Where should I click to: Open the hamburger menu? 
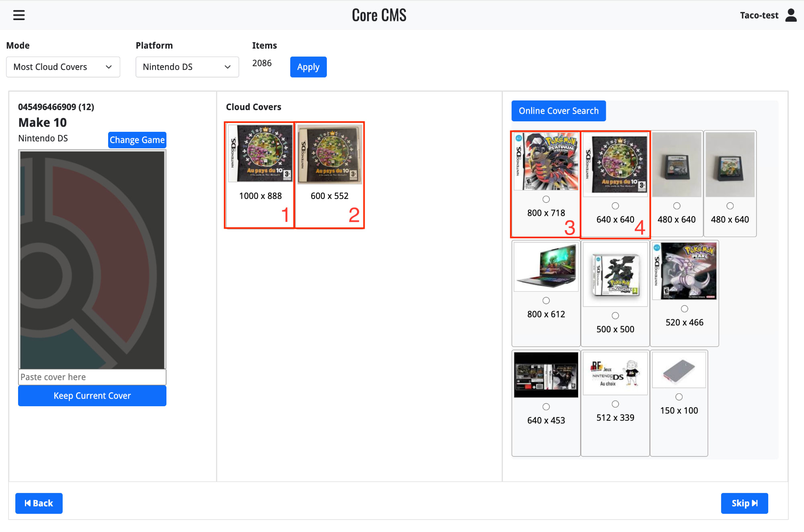point(19,15)
